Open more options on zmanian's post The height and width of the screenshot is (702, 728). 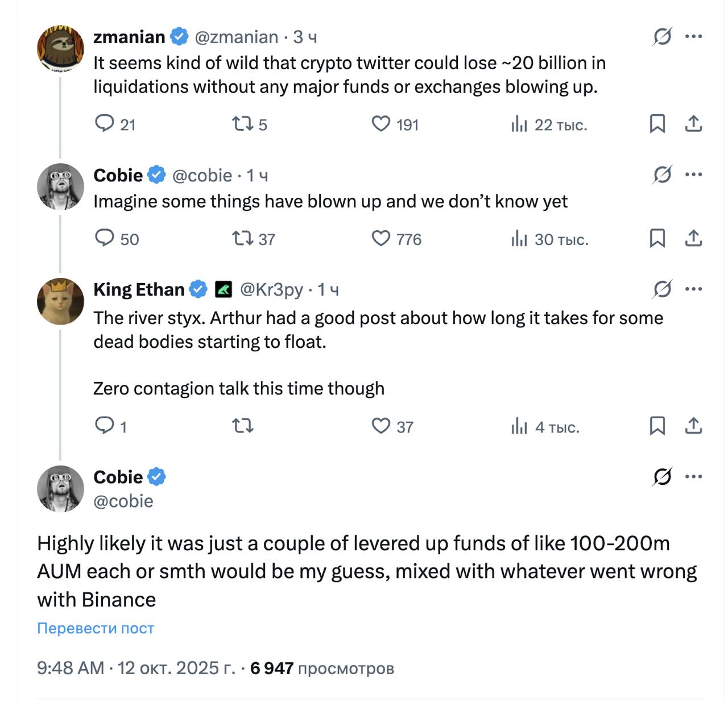click(x=693, y=37)
